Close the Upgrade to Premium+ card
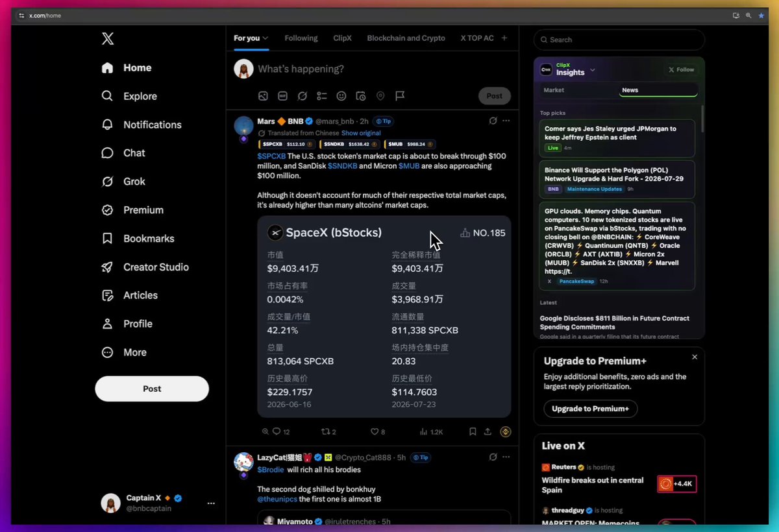This screenshot has height=532, width=779. tap(695, 357)
